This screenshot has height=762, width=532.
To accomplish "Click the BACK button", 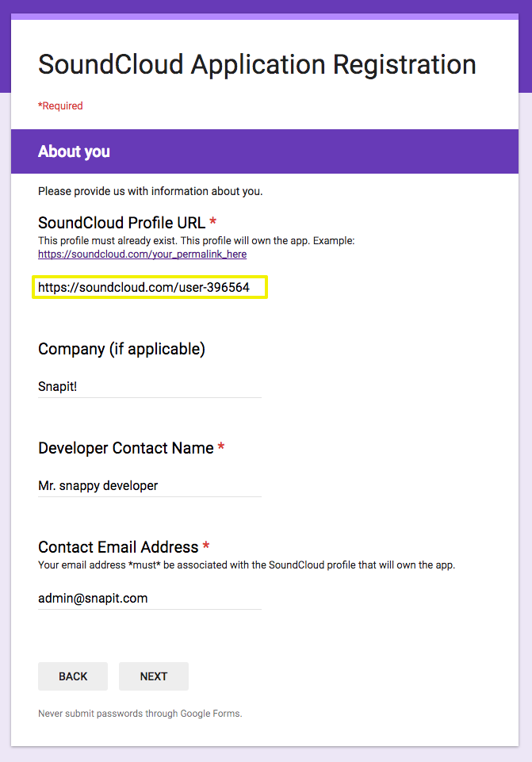I will [x=73, y=676].
